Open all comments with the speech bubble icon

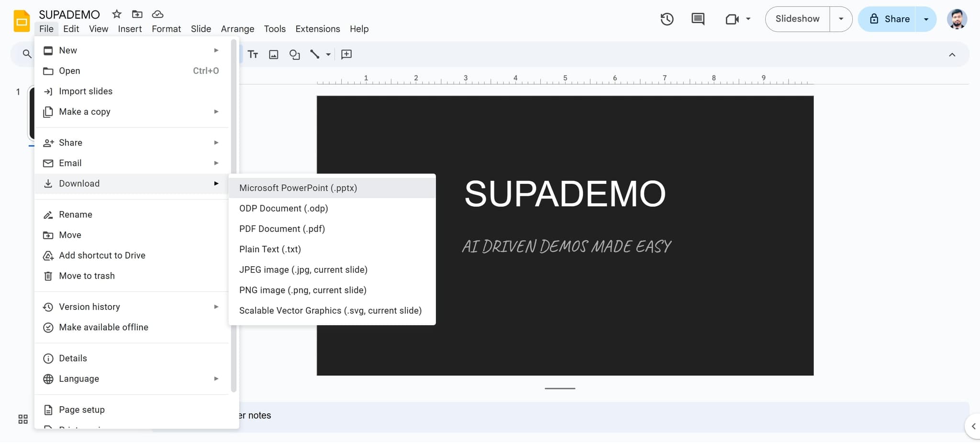pyautogui.click(x=698, y=19)
